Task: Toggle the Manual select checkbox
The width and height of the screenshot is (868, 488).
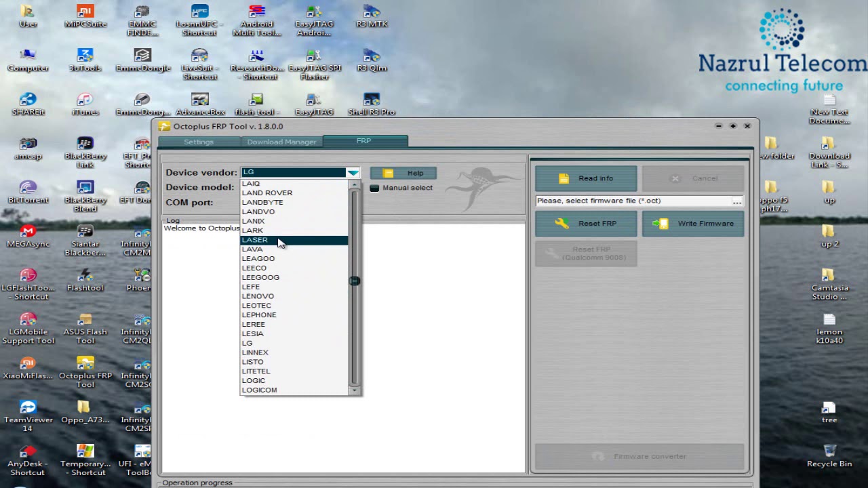Action: tap(374, 188)
